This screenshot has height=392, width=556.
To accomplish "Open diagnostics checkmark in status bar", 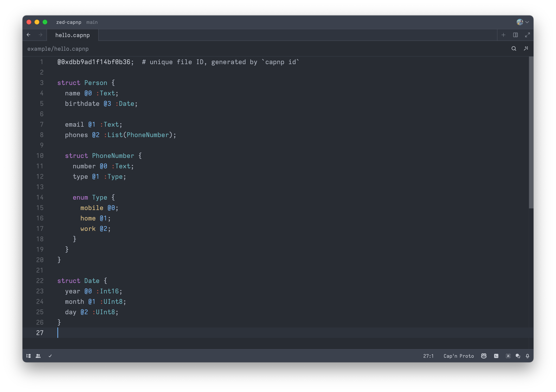I will click(x=50, y=356).
